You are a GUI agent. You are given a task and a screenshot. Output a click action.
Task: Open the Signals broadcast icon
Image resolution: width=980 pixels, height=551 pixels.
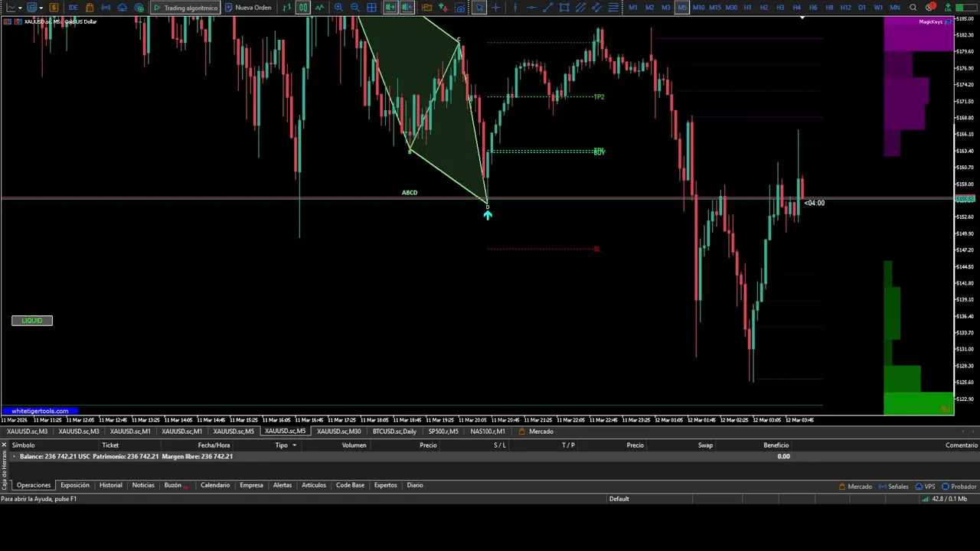coord(106,8)
